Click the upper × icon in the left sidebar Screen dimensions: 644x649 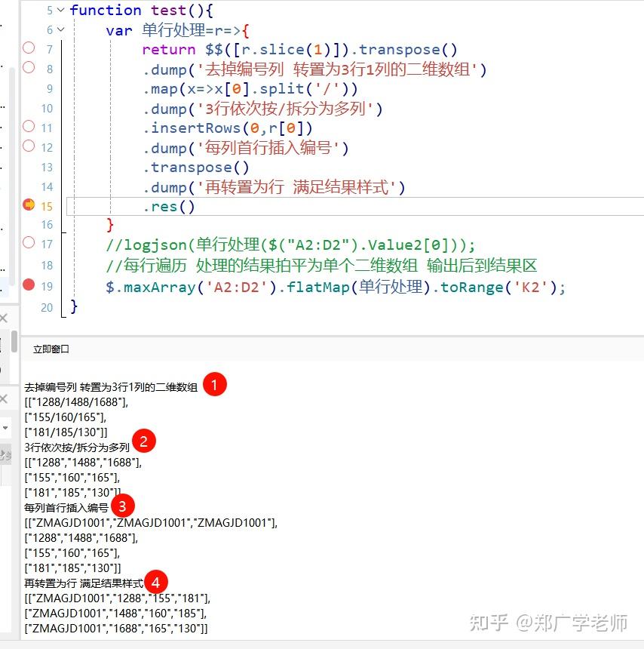tap(5, 318)
